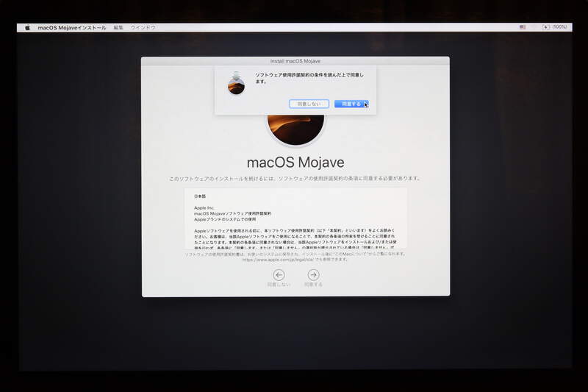
Task: Click the Mojave desert circular image
Action: click(295, 129)
